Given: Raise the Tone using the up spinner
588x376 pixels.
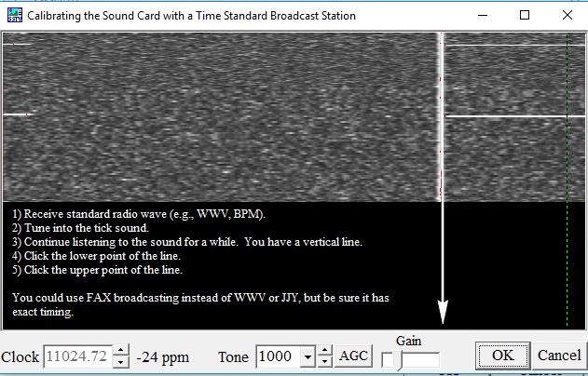Looking at the screenshot, I should click(324, 350).
